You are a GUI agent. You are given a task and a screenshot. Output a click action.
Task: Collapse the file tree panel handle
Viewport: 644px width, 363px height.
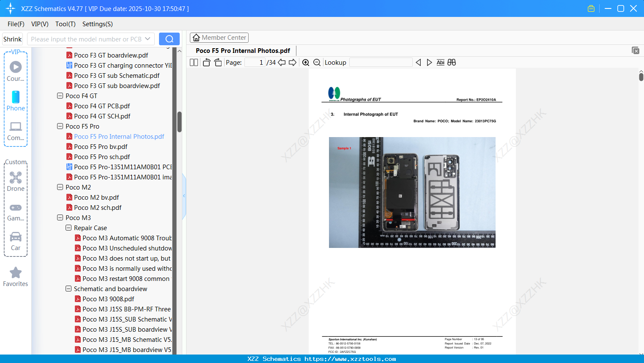point(184,196)
